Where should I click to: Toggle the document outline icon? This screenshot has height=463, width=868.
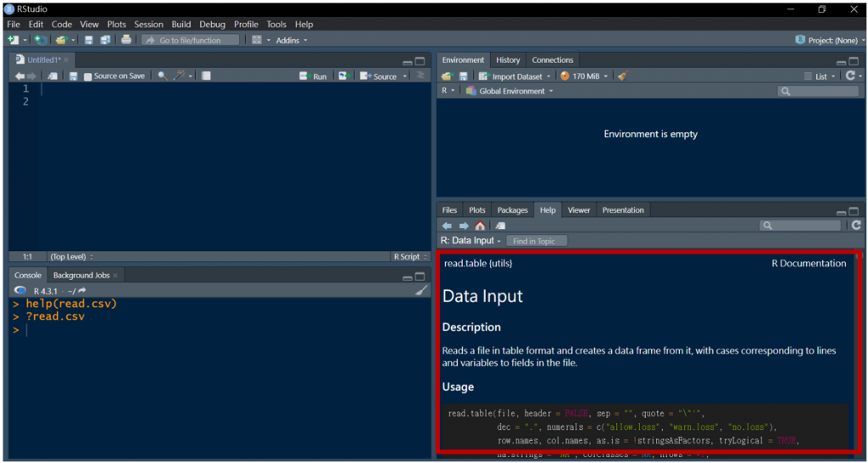click(420, 75)
